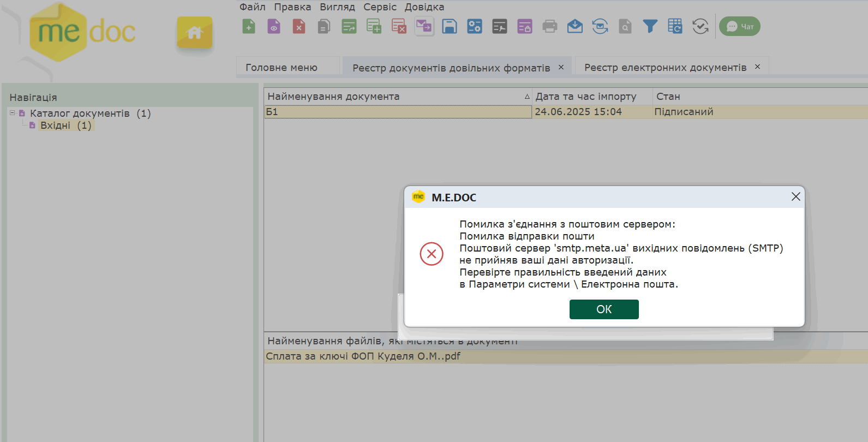
Task: Click the yellow home button
Action: [195, 33]
